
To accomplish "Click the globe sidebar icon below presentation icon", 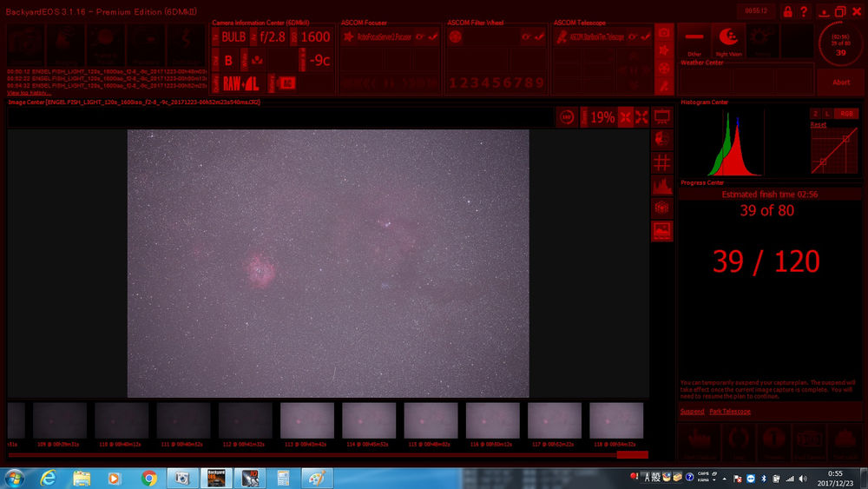I will coord(662,140).
